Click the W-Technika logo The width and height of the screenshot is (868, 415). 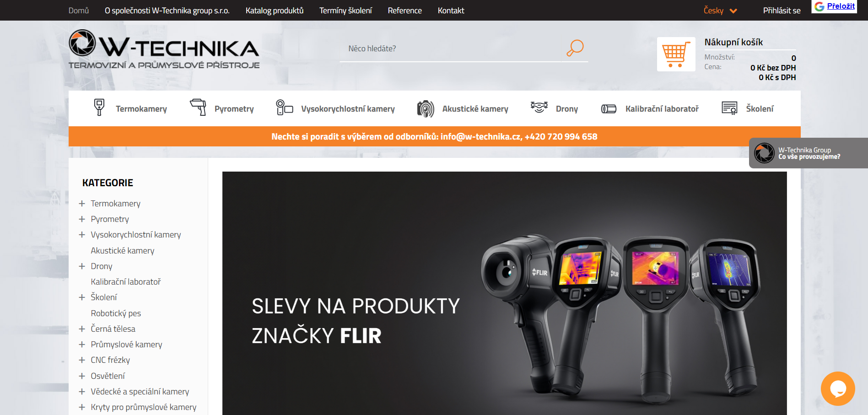164,49
